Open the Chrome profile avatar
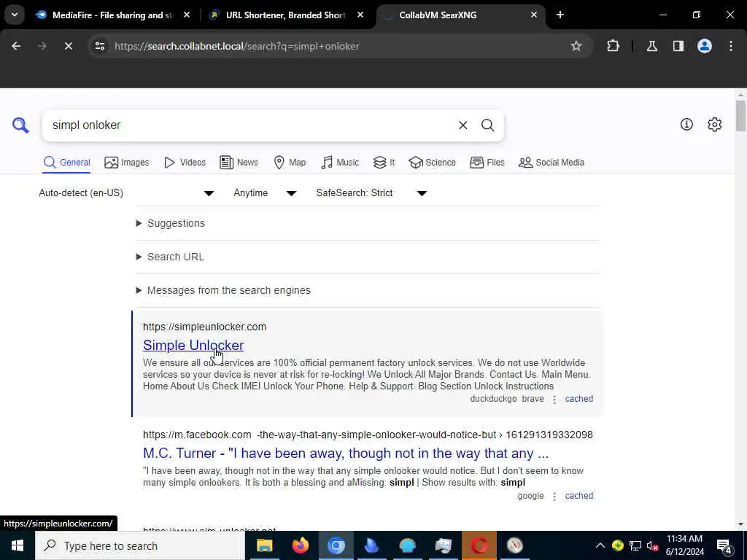 point(704,46)
